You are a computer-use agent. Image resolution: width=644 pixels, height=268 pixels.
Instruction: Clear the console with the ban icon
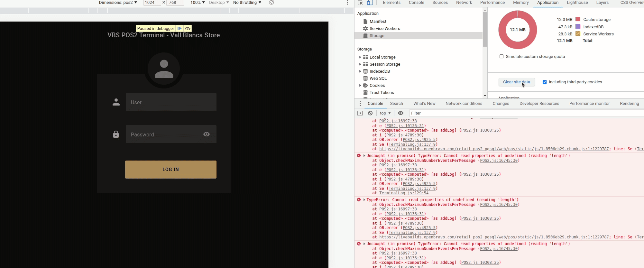pos(370,113)
